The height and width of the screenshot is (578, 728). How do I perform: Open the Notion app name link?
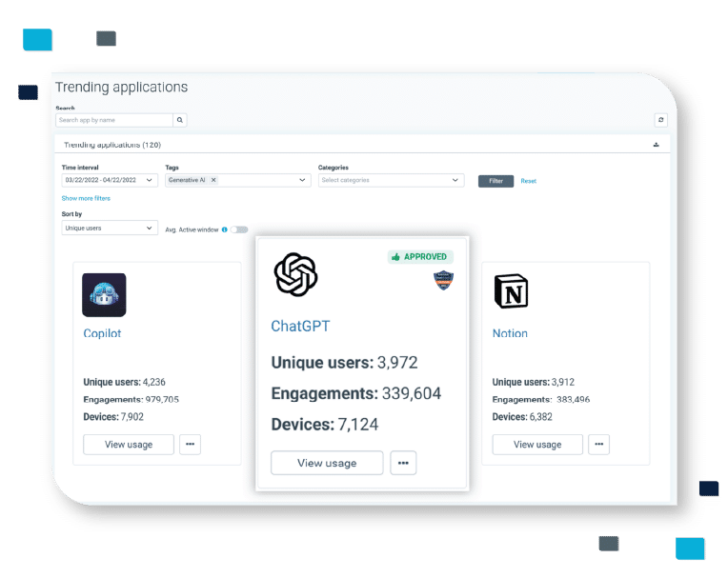(510, 333)
